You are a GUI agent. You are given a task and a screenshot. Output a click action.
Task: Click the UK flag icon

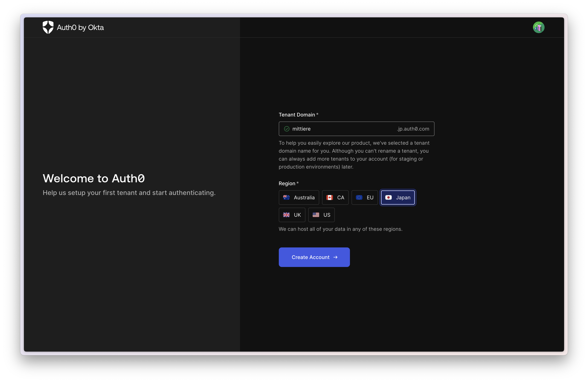[286, 215]
